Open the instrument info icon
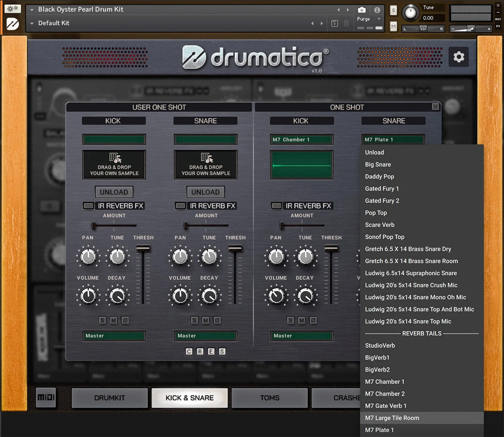This screenshot has height=437, width=504. [x=377, y=10]
